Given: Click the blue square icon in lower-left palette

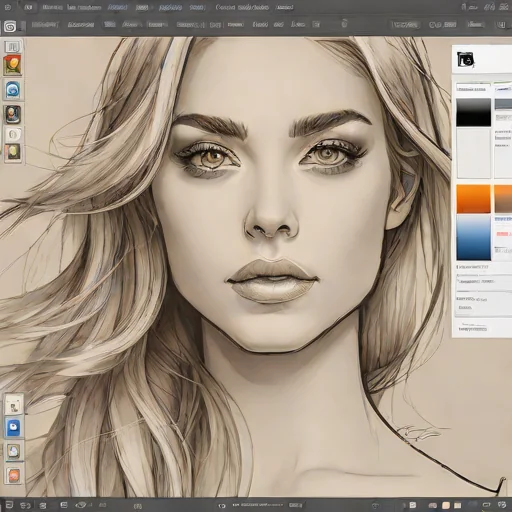Looking at the screenshot, I should coord(14,427).
